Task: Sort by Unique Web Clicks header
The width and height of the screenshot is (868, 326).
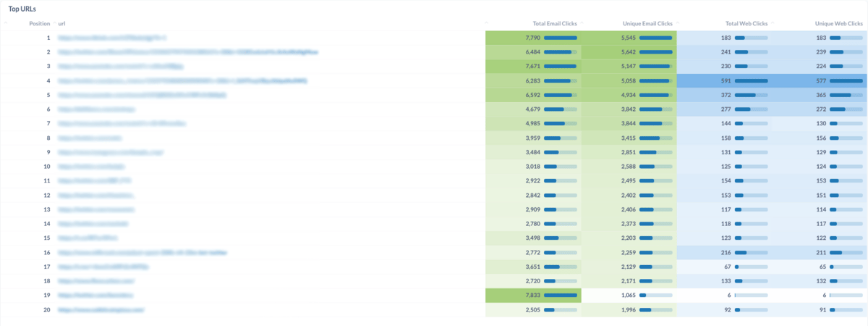Action: pos(840,23)
